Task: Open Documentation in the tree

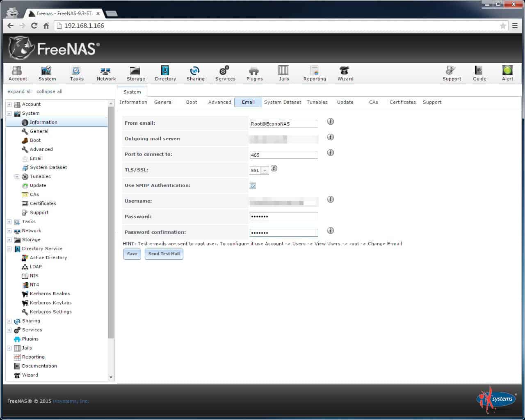Action: point(39,366)
